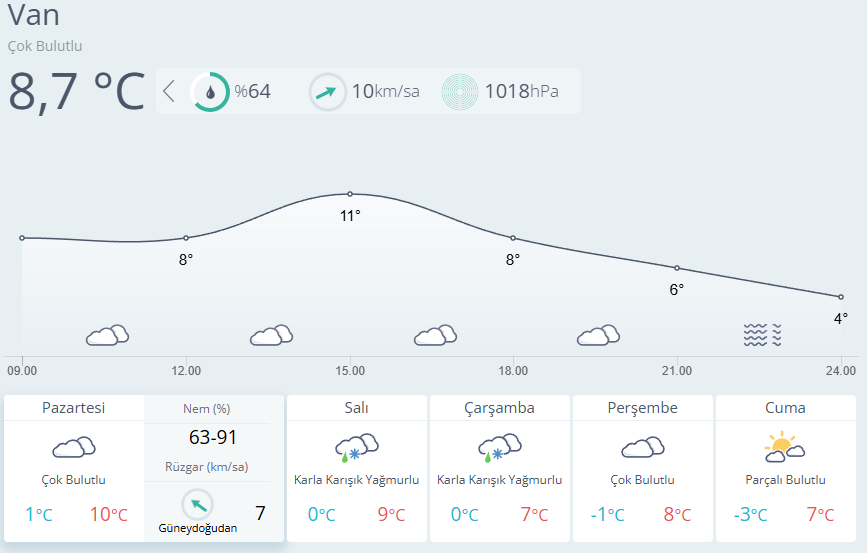Open the Çarşamba day forecast

(x=499, y=408)
